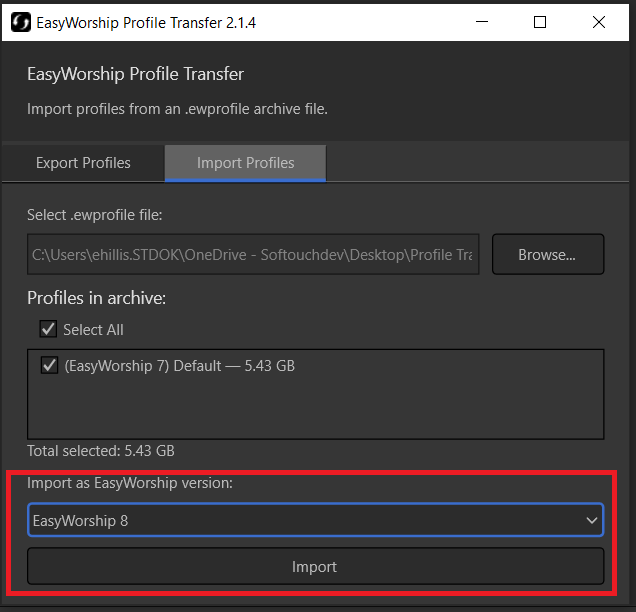Click the Import as EasyWorship version: label
The image size is (636, 612).
tap(130, 483)
